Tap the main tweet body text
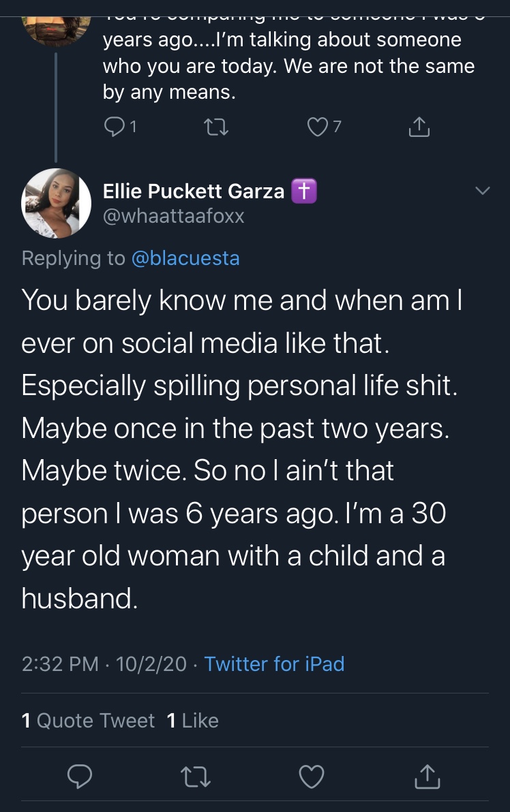510x812 pixels. coord(241,450)
